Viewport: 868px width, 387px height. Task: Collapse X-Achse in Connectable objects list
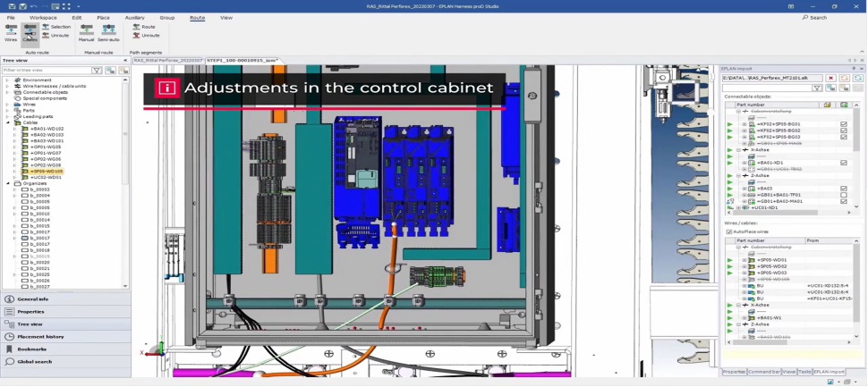pos(738,150)
